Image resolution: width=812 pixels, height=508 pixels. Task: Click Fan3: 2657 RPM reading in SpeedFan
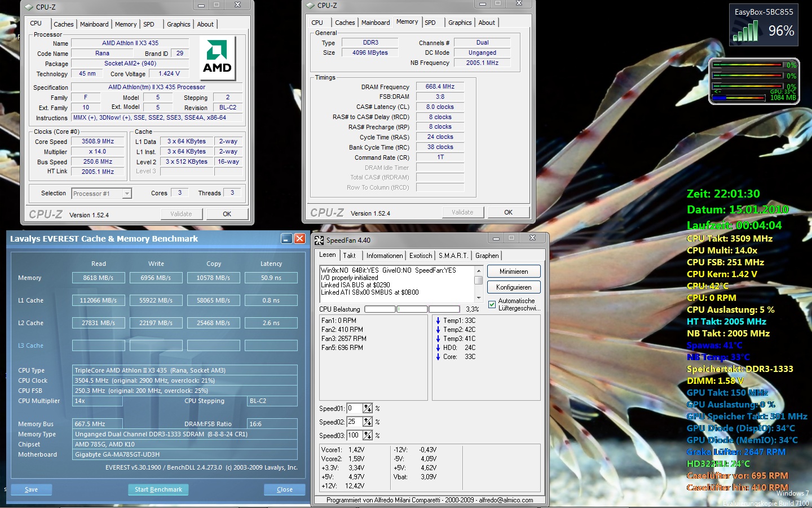pyautogui.click(x=344, y=339)
